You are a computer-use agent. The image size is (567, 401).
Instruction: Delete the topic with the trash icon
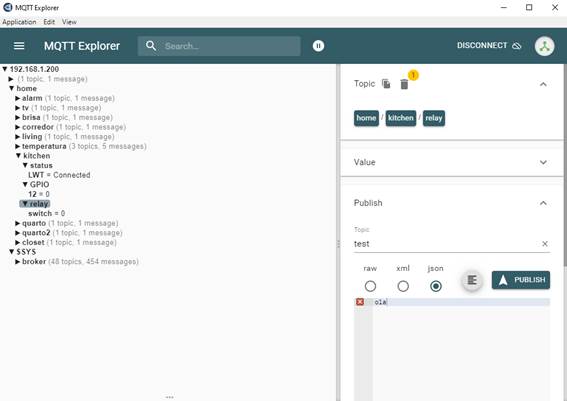[x=404, y=84]
